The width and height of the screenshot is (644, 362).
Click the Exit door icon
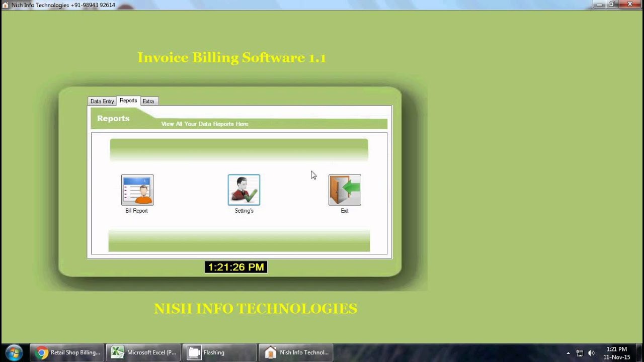(x=345, y=190)
